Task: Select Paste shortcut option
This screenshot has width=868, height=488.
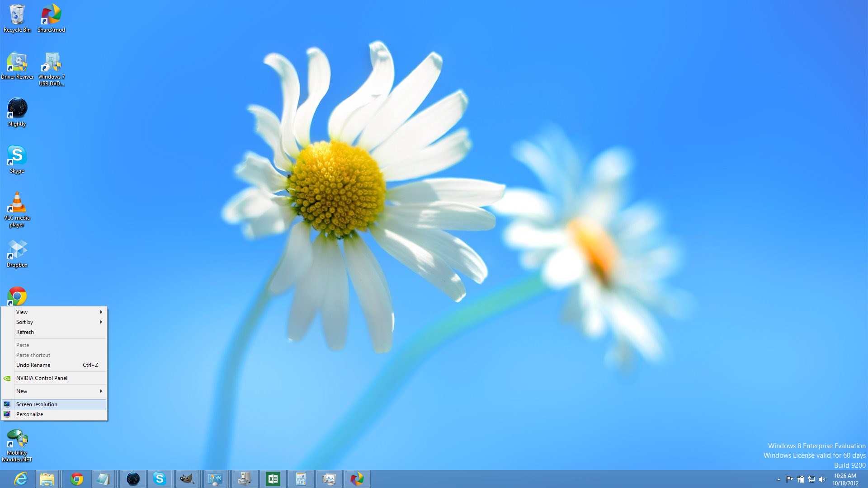Action: [x=33, y=355]
